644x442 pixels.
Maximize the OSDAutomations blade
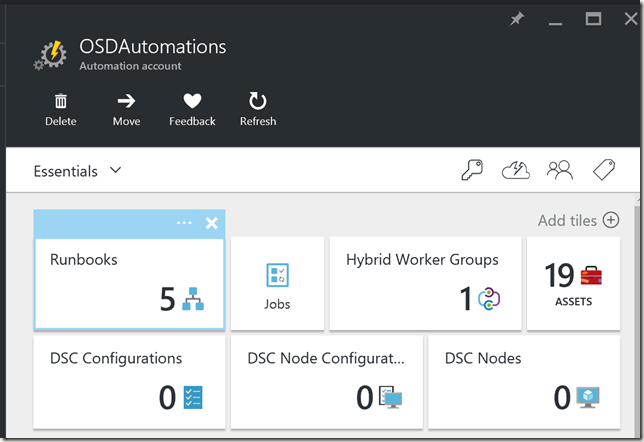pos(593,19)
